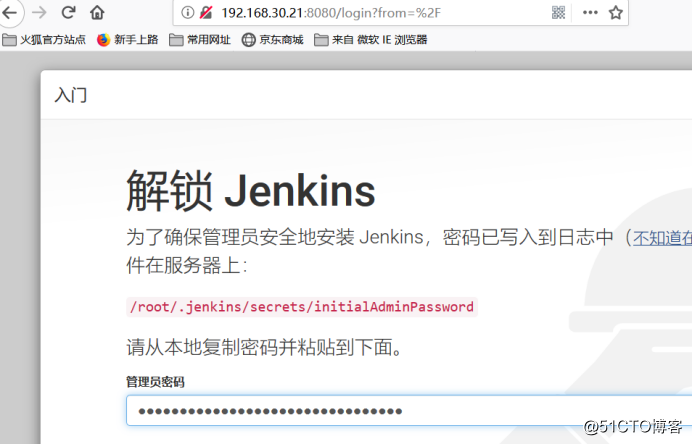The height and width of the screenshot is (445, 692).
Task: Click the 不知道在 help link
Action: click(662, 238)
